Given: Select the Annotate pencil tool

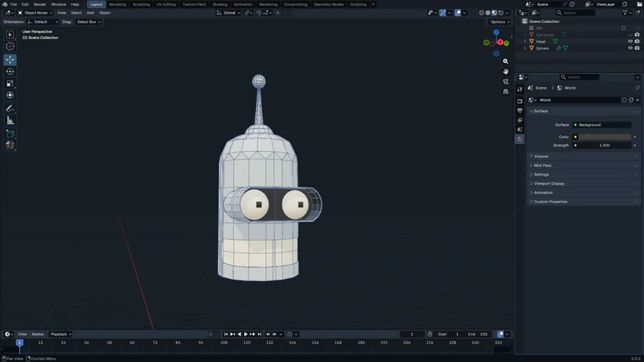Looking at the screenshot, I should pyautogui.click(x=10, y=108).
